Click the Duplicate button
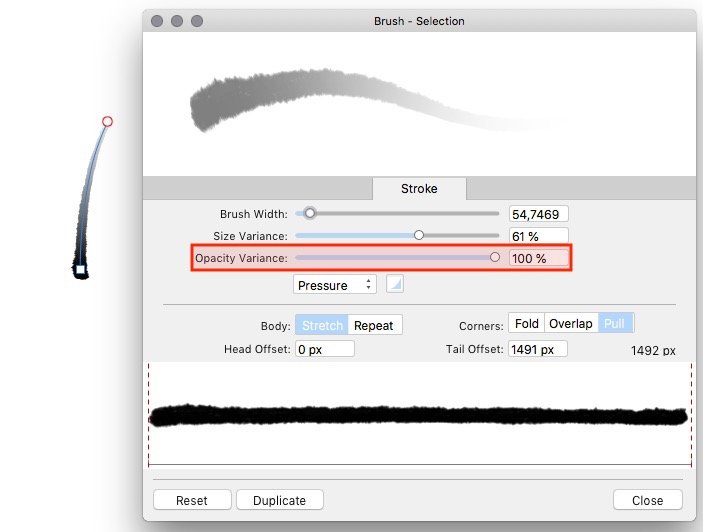Screen dimensions: 703x532 tap(279, 500)
